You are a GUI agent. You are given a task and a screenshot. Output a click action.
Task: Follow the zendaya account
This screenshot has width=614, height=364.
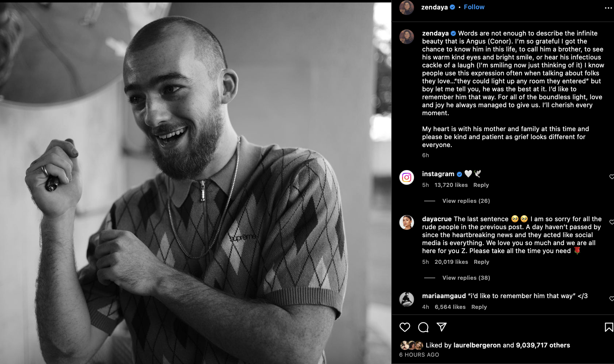pyautogui.click(x=474, y=7)
